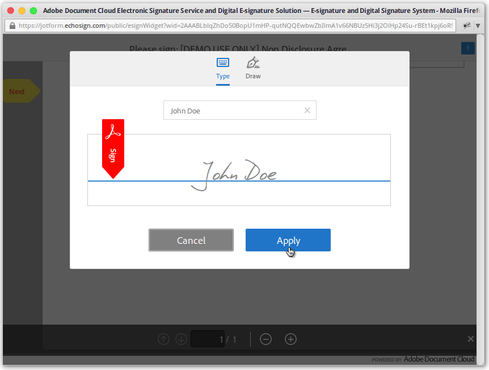Click the page number input box
Screen dimensions: 489x370
pos(208,339)
